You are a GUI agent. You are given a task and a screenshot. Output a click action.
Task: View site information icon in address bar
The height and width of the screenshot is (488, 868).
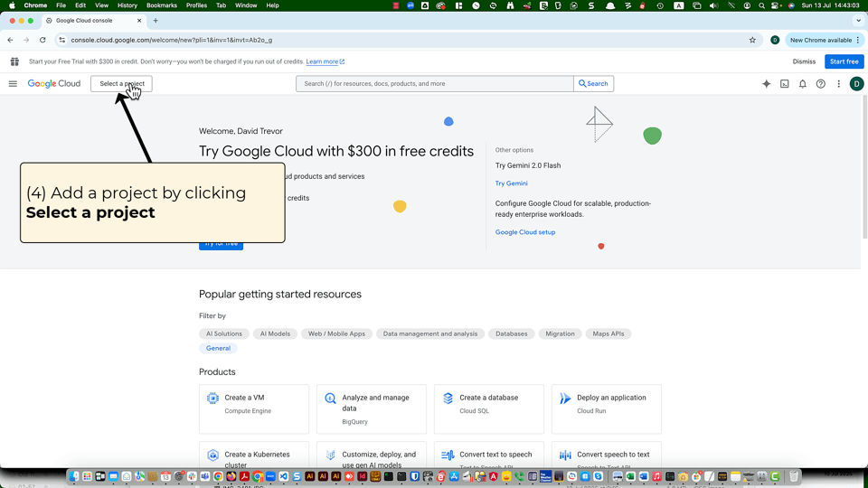click(62, 40)
